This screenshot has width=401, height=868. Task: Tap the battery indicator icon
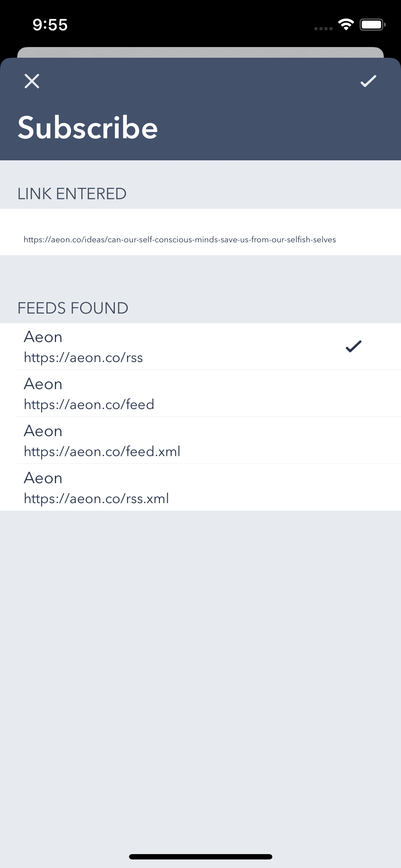372,25
